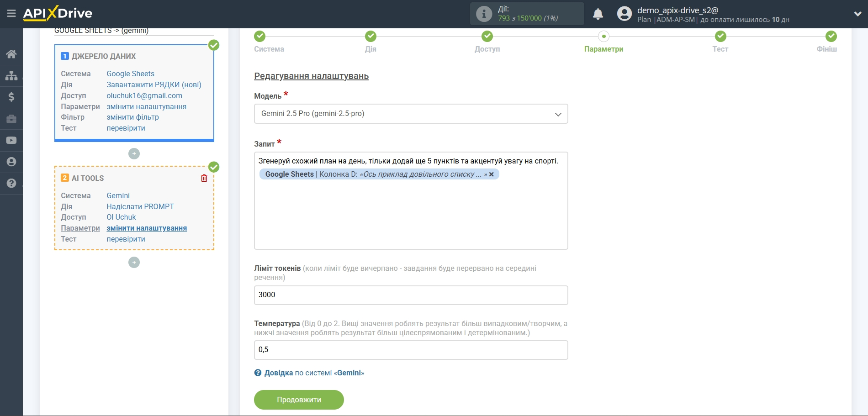Open notifications bell
Viewport: 868px width, 416px height.
[x=598, y=14]
